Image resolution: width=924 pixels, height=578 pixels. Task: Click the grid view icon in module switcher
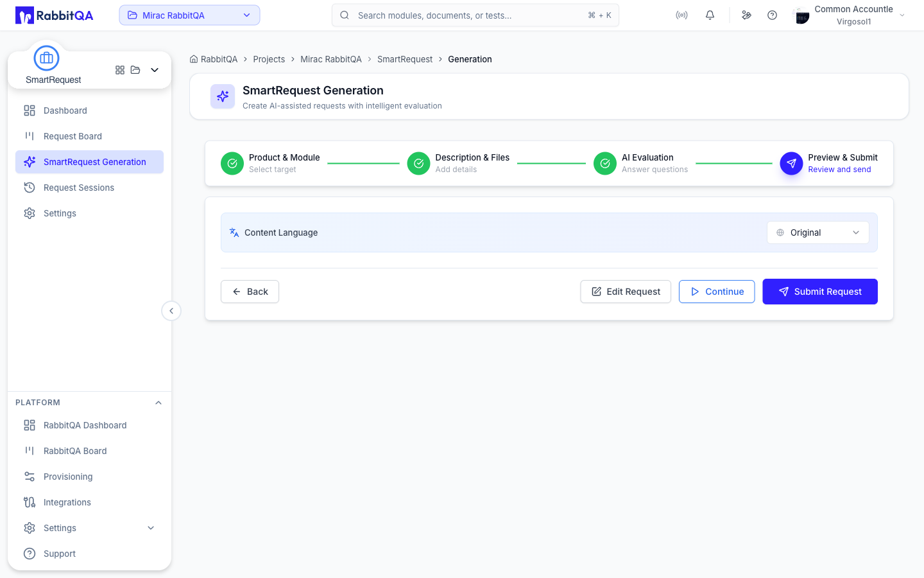120,70
